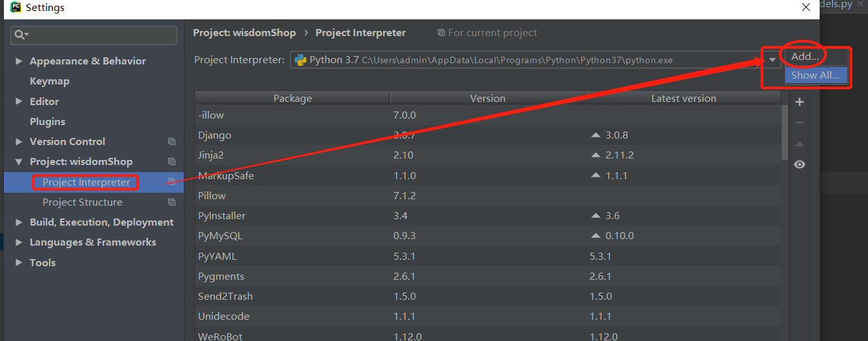868x341 pixels.
Task: Click the PyCharm logo in title bar
Action: 15,8
